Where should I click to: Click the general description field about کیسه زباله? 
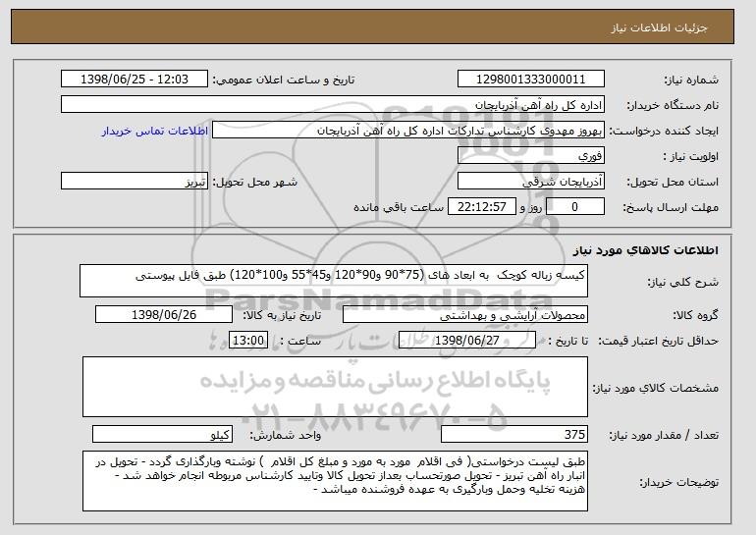[334, 281]
